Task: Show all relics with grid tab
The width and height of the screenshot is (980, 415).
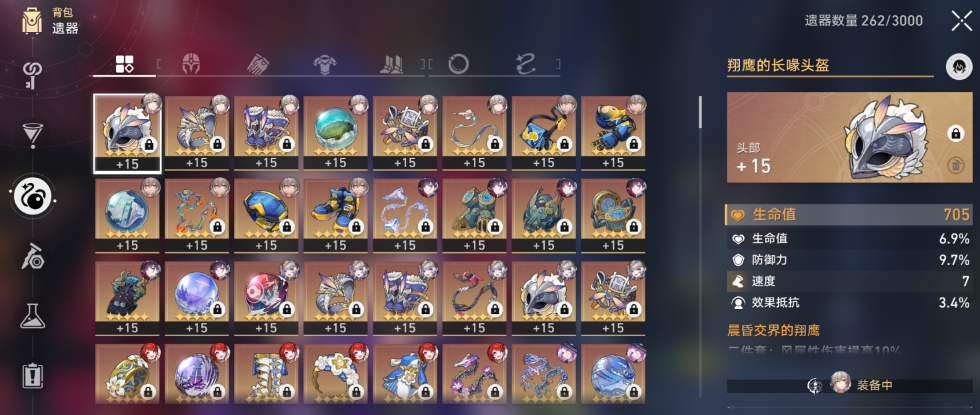Action: (124, 64)
